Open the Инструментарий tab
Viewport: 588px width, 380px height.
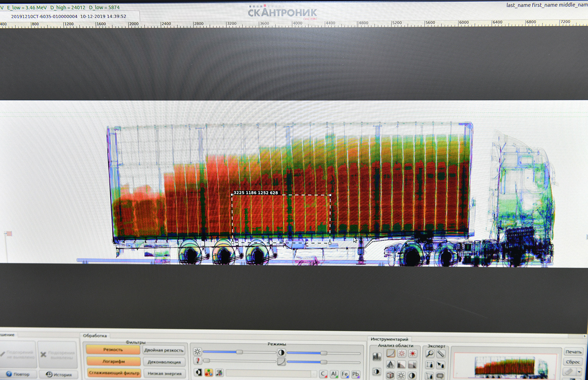(389, 339)
